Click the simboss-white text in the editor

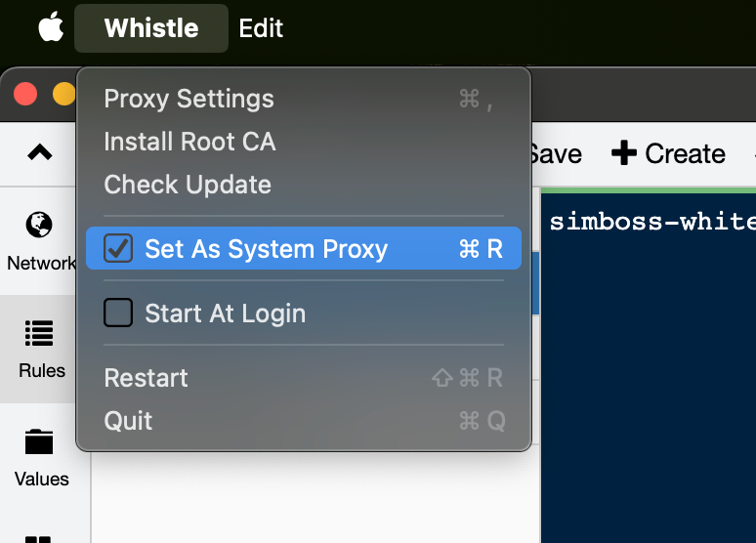pos(651,222)
